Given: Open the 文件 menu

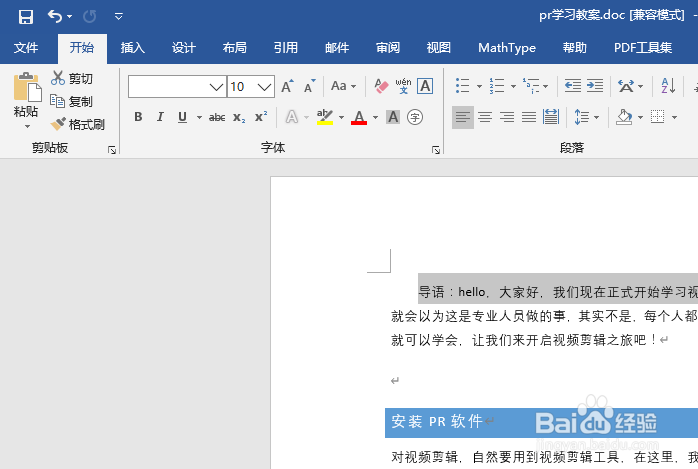Looking at the screenshot, I should pyautogui.click(x=26, y=48).
